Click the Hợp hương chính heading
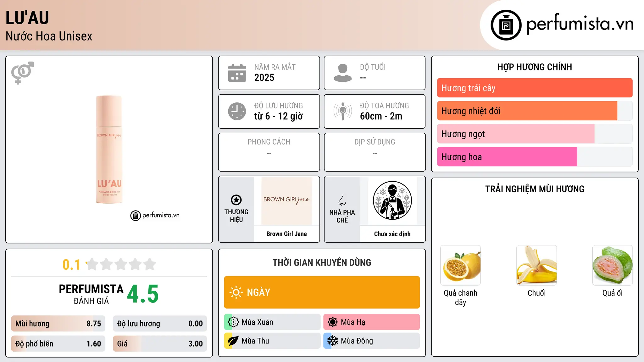 [535, 67]
